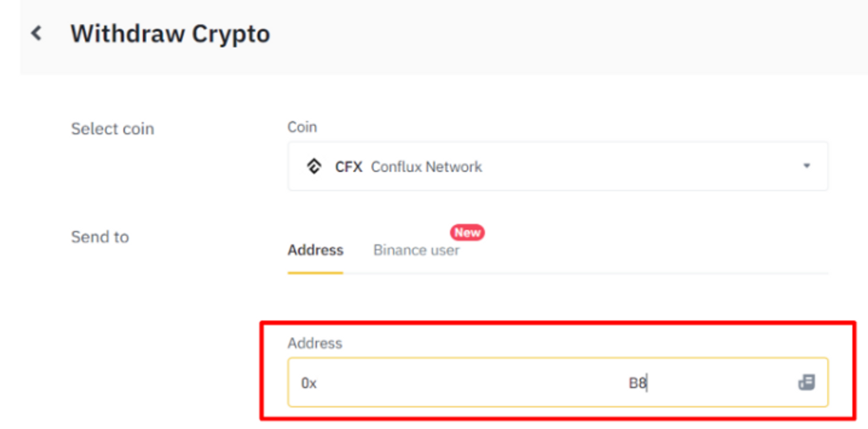Click the red New badge
Image resolution: width=868 pixels, height=429 pixels.
coord(467,233)
